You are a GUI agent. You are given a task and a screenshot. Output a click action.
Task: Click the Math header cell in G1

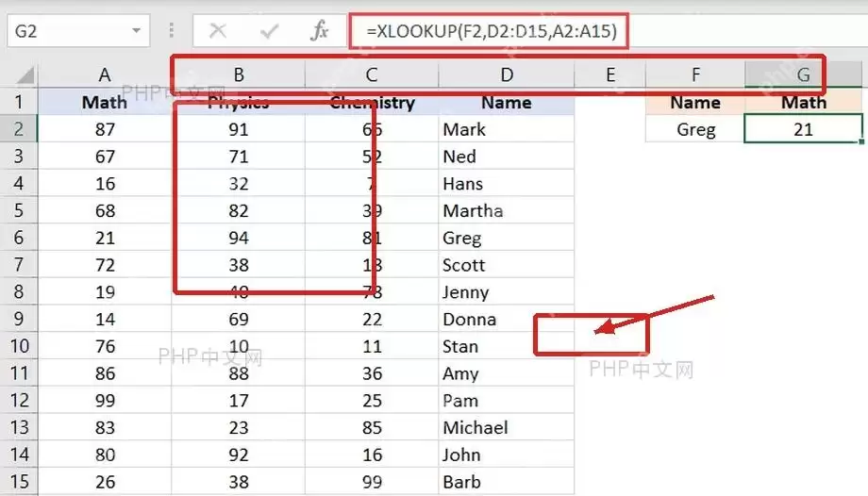tap(803, 102)
